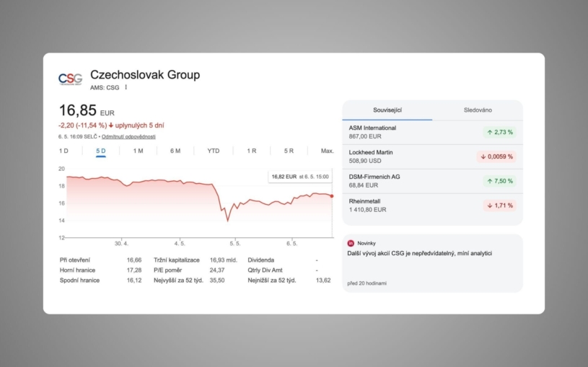Screen dimensions: 588x367
Task: Click the red down arrow for Rheinmetall
Action: click(x=490, y=205)
